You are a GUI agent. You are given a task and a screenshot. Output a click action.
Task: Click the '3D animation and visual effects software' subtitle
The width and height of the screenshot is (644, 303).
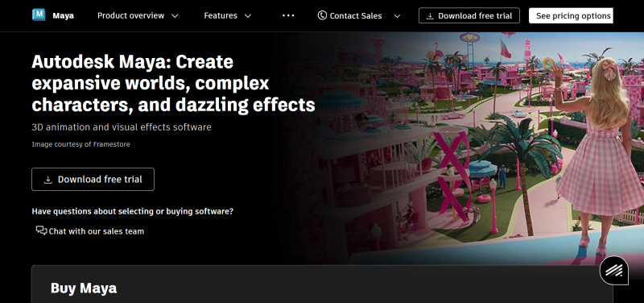point(122,127)
